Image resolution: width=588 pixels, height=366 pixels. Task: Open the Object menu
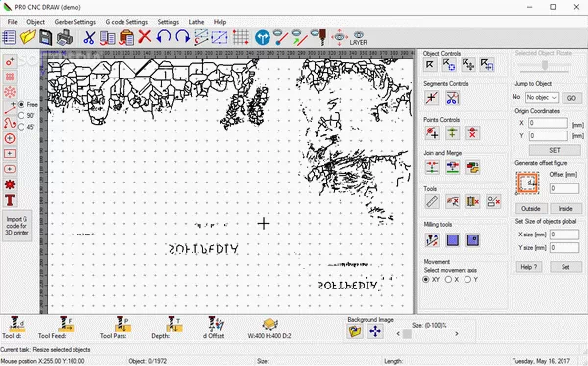[x=35, y=22]
